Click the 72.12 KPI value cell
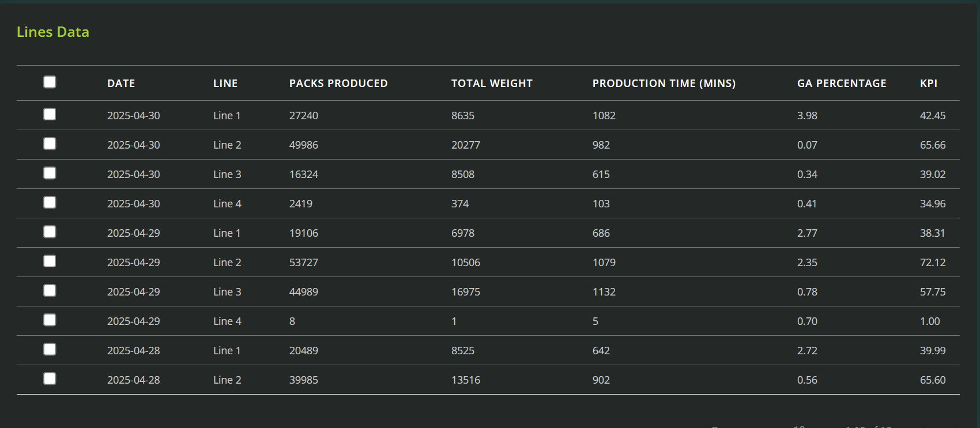The height and width of the screenshot is (428, 980). pyautogui.click(x=933, y=263)
